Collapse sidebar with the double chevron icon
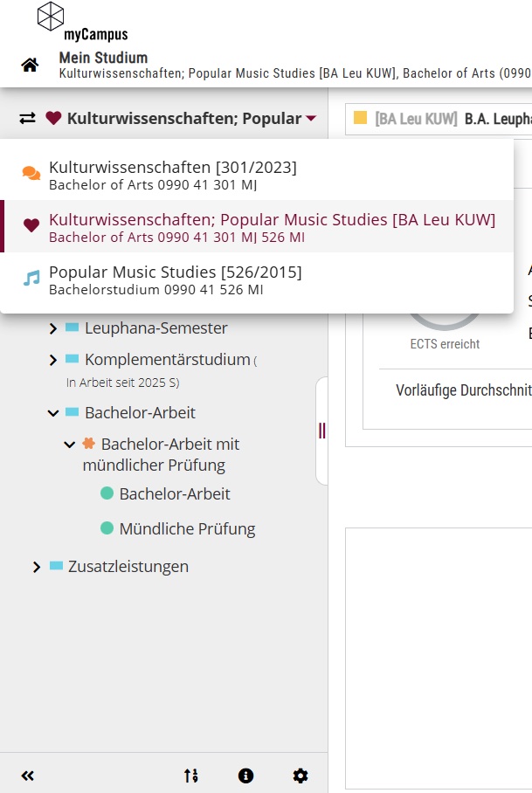This screenshot has width=532, height=793. [27, 776]
